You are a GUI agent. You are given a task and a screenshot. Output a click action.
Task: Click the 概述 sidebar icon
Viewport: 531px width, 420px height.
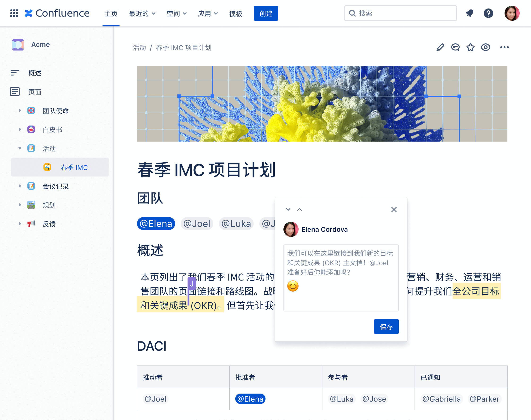[x=15, y=72]
